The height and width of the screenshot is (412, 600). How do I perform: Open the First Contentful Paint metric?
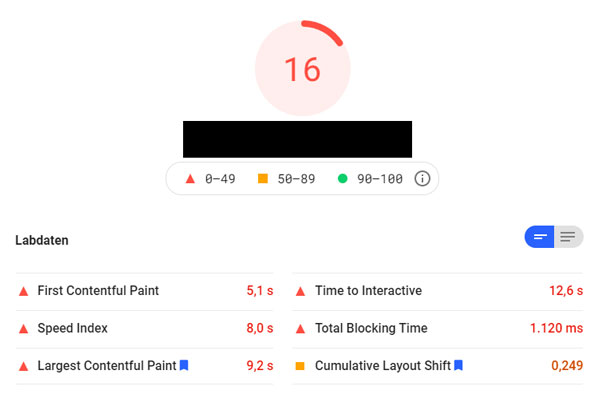(98, 291)
